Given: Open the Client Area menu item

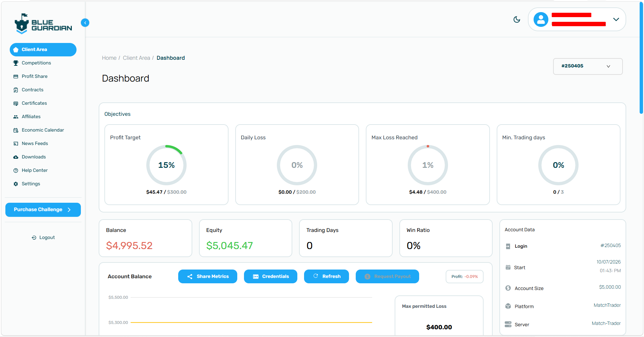Looking at the screenshot, I should pos(43,50).
